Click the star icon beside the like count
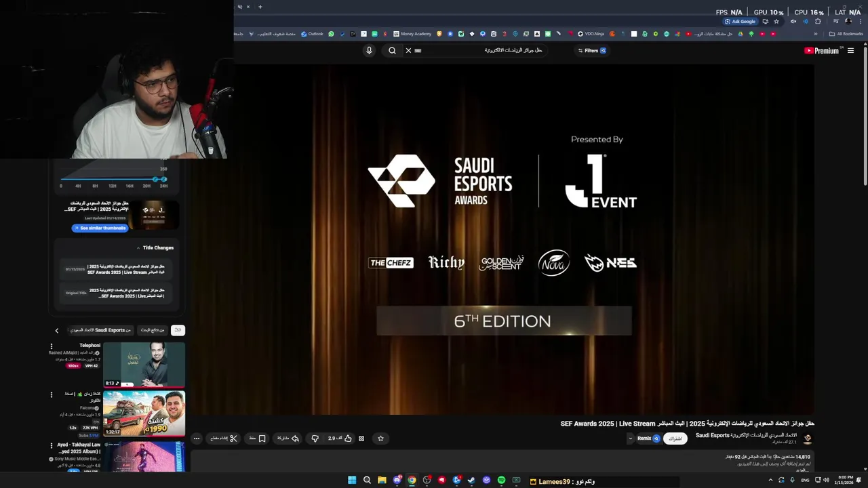This screenshot has height=488, width=868. tap(380, 439)
